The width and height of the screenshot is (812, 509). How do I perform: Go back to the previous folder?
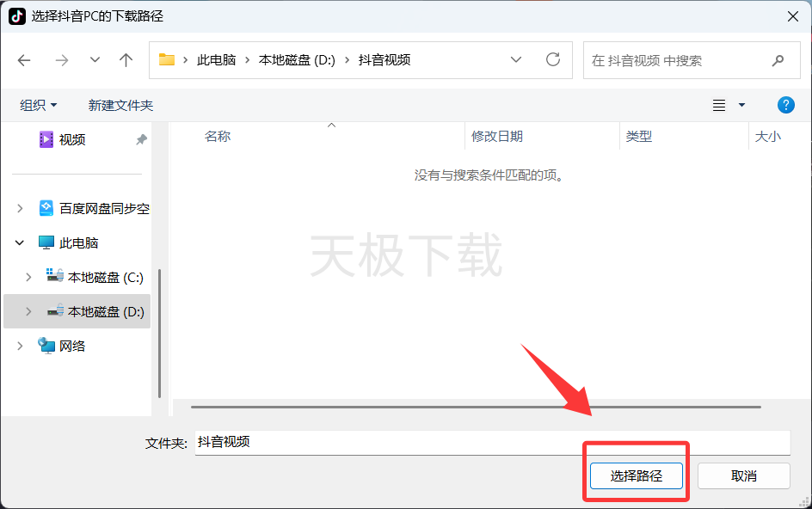coord(24,60)
